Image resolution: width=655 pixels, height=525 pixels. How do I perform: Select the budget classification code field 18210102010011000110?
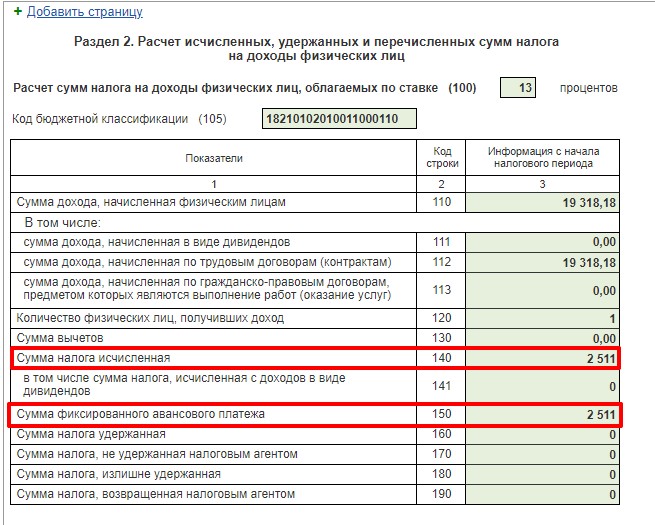339,119
